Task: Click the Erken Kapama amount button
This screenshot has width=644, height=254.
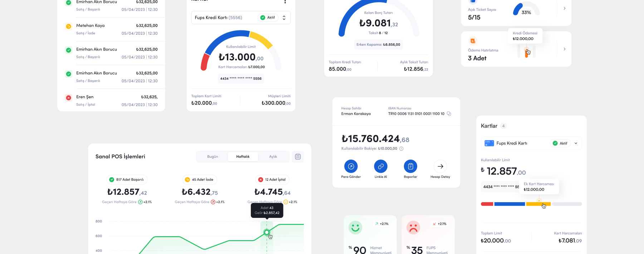Action: (378, 45)
